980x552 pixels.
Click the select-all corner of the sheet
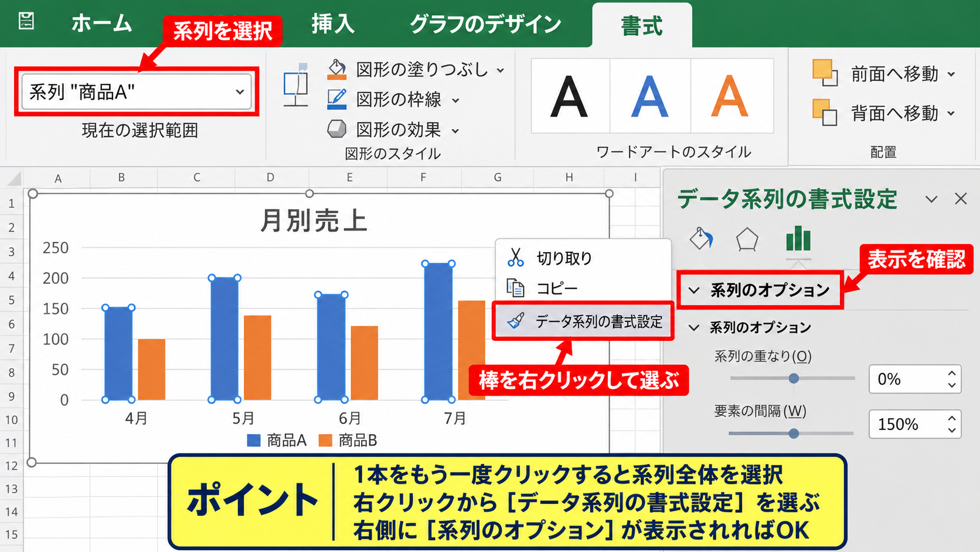point(12,178)
